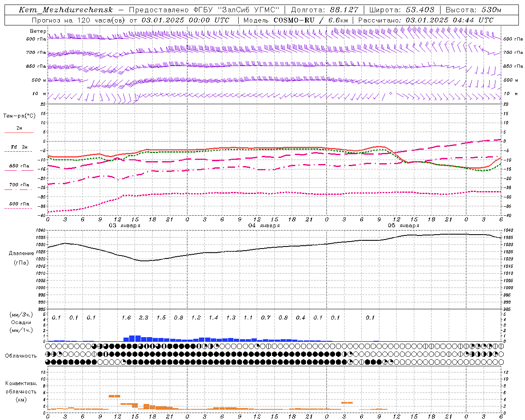
Task: Click the "700 гПа" temperature legend entry
Action: click(19, 185)
